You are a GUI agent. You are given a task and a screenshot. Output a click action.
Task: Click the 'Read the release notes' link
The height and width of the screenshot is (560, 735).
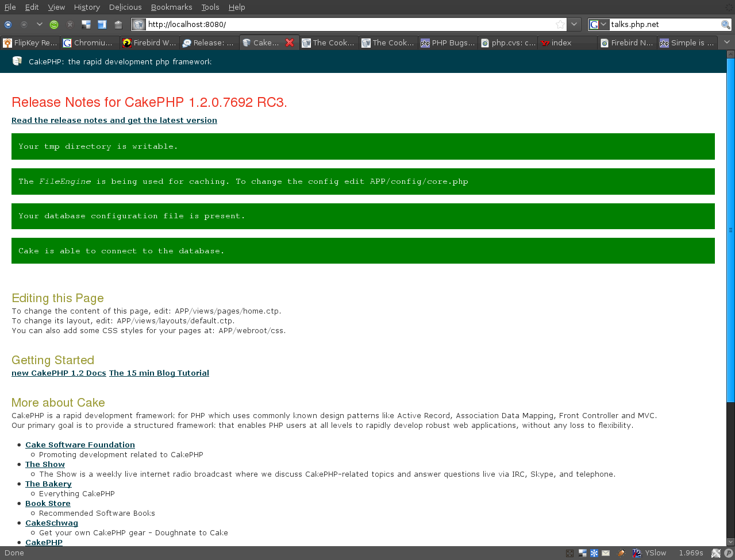pos(114,120)
